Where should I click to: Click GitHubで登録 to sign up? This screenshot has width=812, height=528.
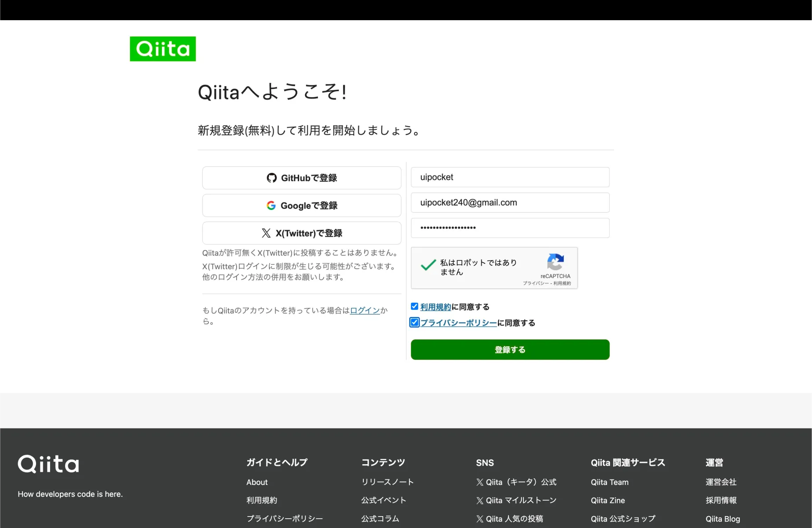pos(301,178)
